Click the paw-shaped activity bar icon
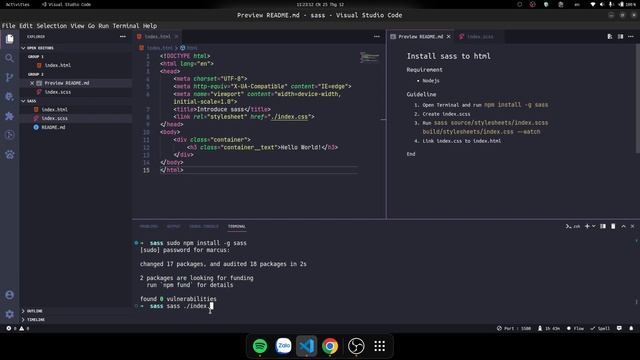640x360 pixels. (x=9, y=154)
